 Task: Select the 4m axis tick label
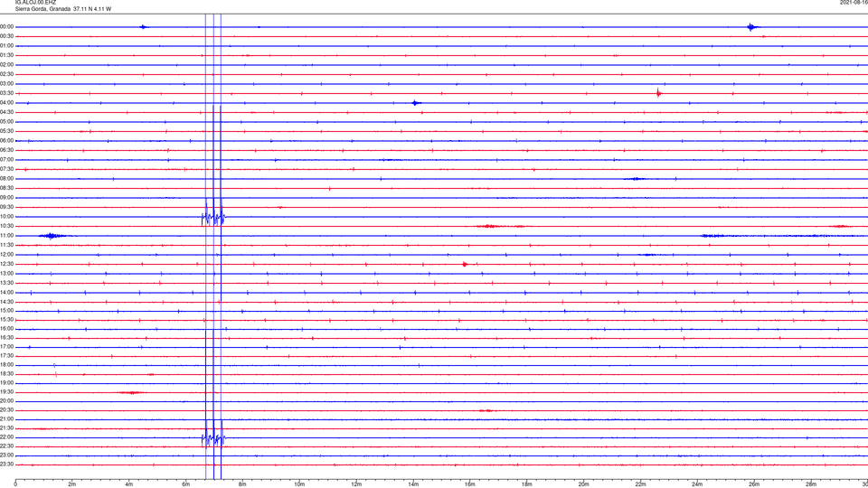(x=129, y=484)
